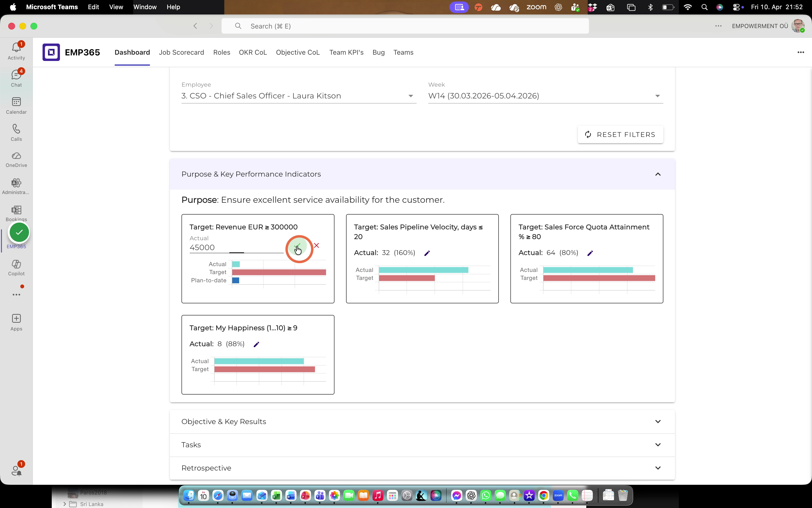Open the Bug tab
This screenshot has height=508, width=812.
(378, 52)
